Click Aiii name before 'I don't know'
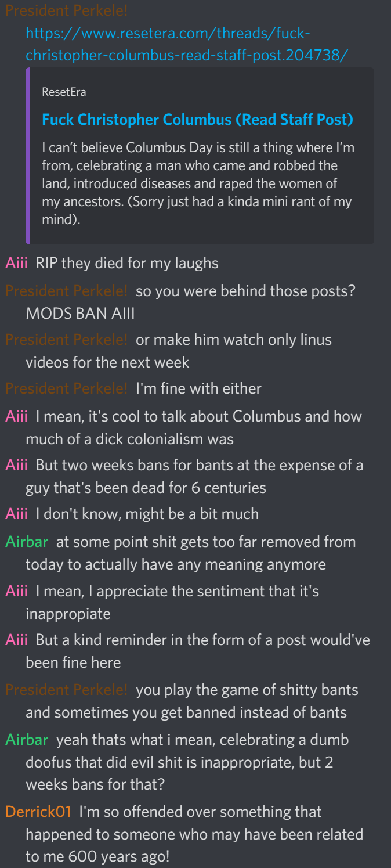The image size is (391, 868). point(16,514)
